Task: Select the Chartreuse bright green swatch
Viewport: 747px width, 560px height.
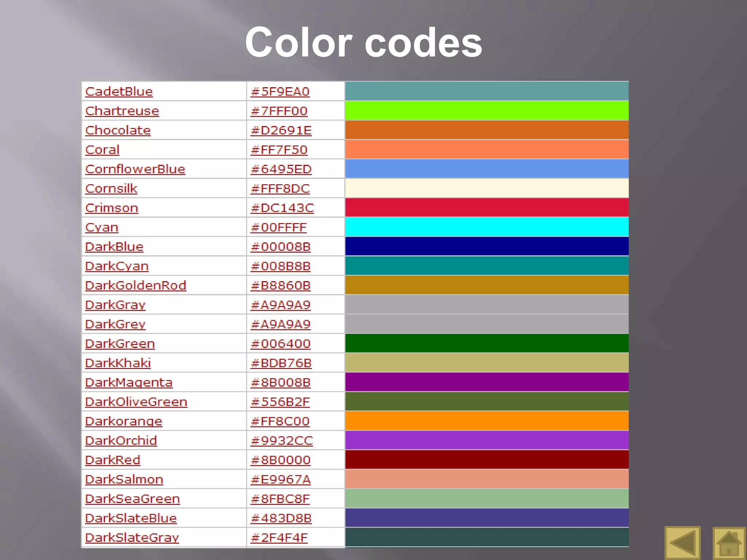Action: click(x=487, y=111)
